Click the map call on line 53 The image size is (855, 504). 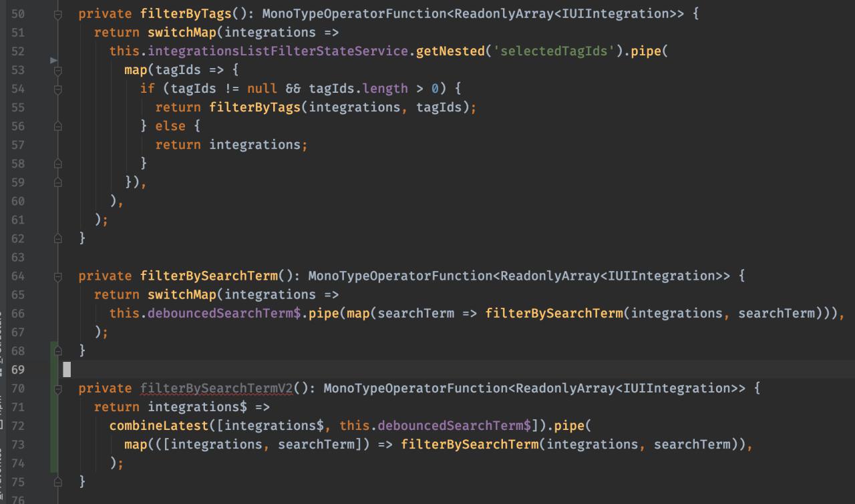coord(136,70)
